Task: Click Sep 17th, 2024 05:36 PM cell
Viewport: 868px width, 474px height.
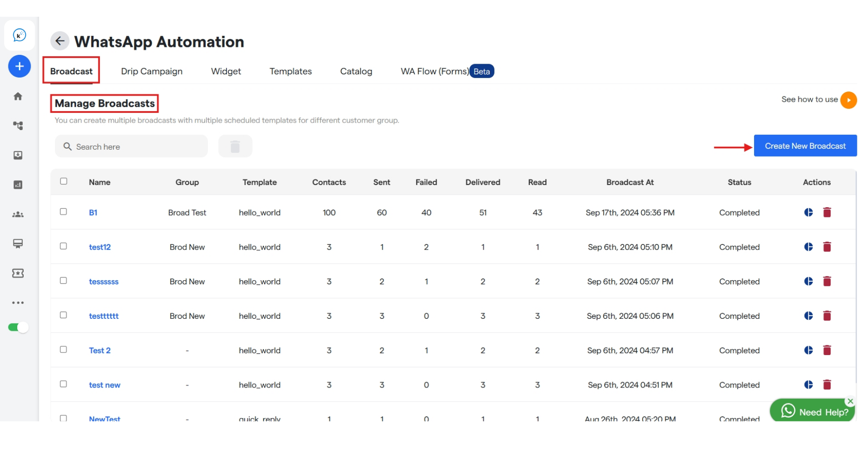Action: [x=630, y=212]
